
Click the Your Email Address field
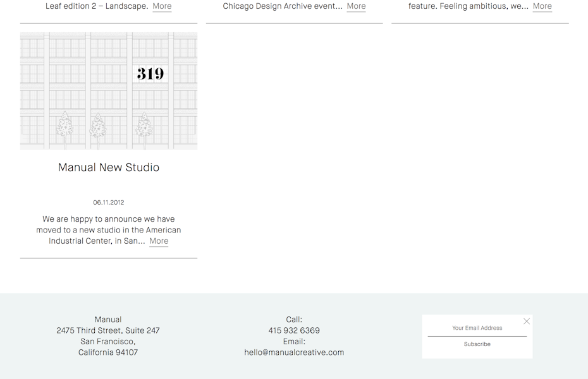coord(477,328)
